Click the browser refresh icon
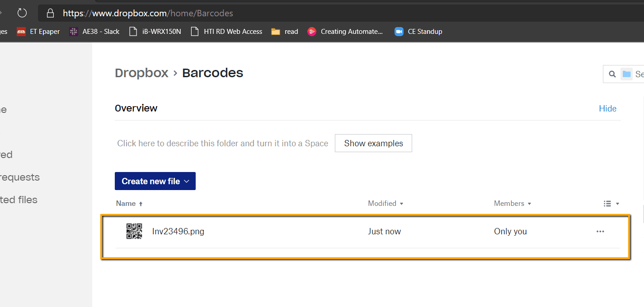The width and height of the screenshot is (644, 307). pos(22,13)
